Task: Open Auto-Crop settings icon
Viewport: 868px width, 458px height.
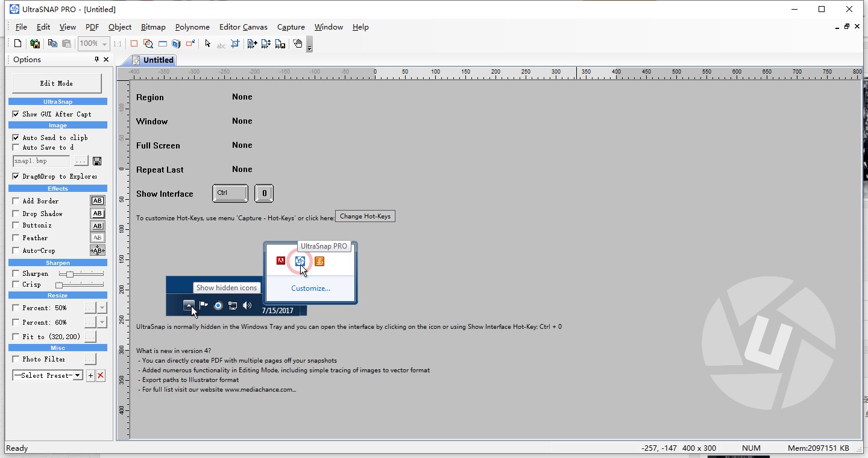Action: (x=97, y=250)
